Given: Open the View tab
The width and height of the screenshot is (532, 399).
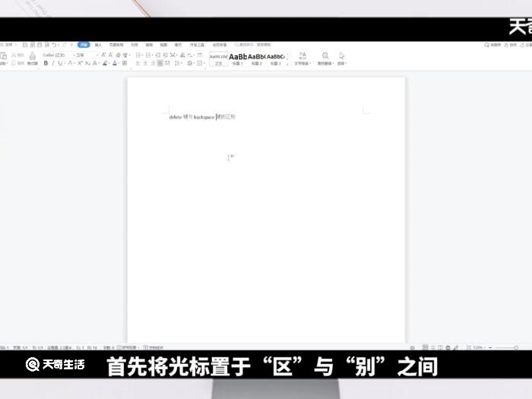Looking at the screenshot, I should click(163, 45).
